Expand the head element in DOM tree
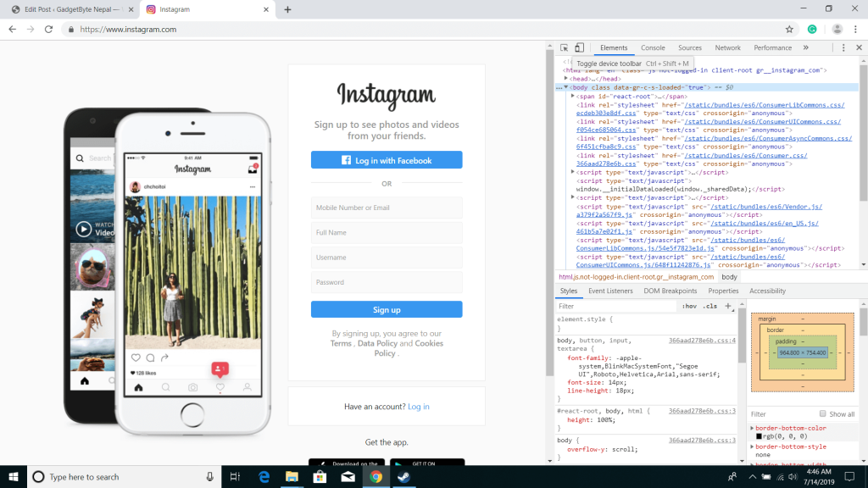Image resolution: width=868 pixels, height=488 pixels. pos(565,79)
